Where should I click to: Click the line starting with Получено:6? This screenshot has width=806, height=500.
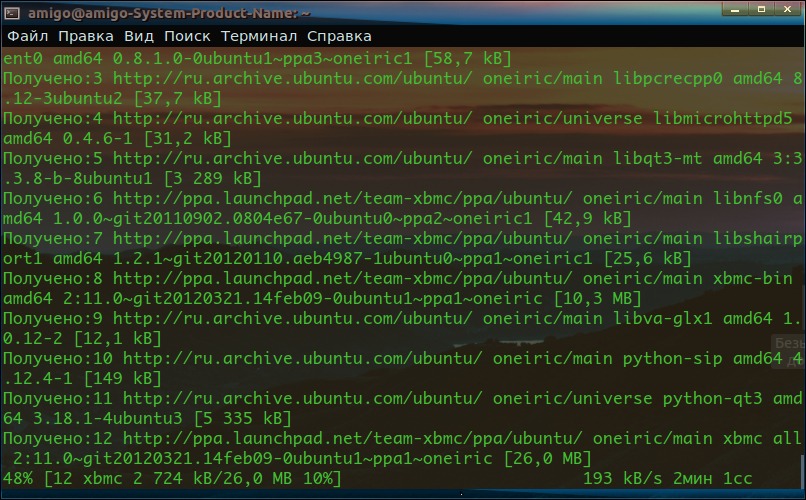[402, 198]
